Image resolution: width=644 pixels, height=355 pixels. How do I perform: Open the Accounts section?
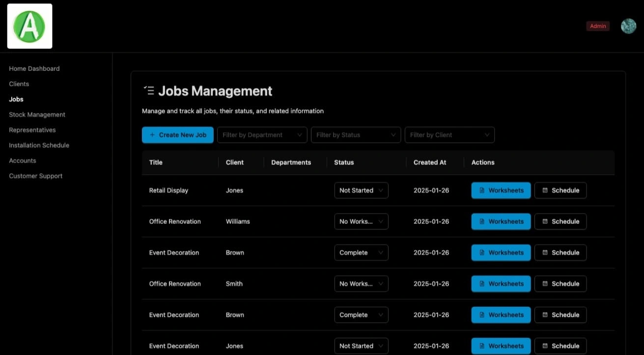23,161
